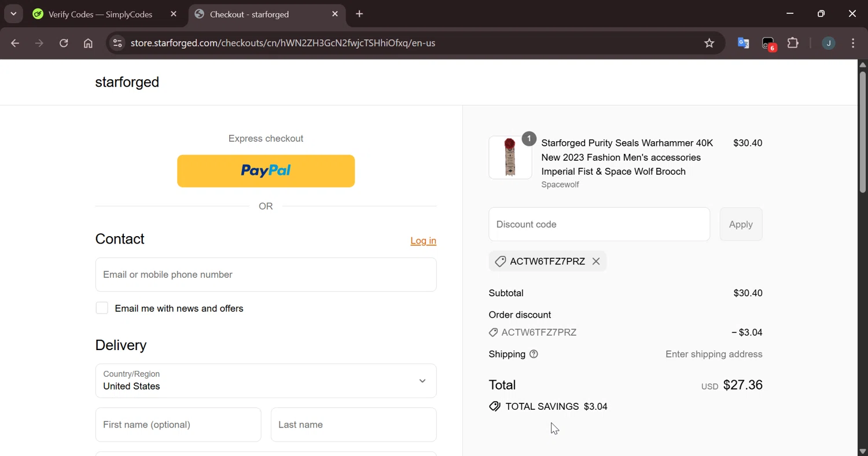868x456 pixels.
Task: Click the Spacewolf variant text
Action: (x=560, y=185)
